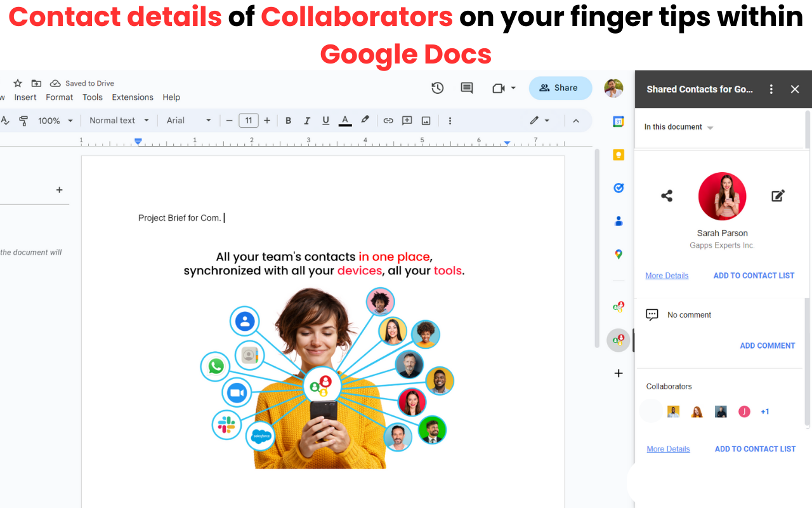Open the 100% zoom dropdown
This screenshot has height=508, width=812.
coord(55,121)
